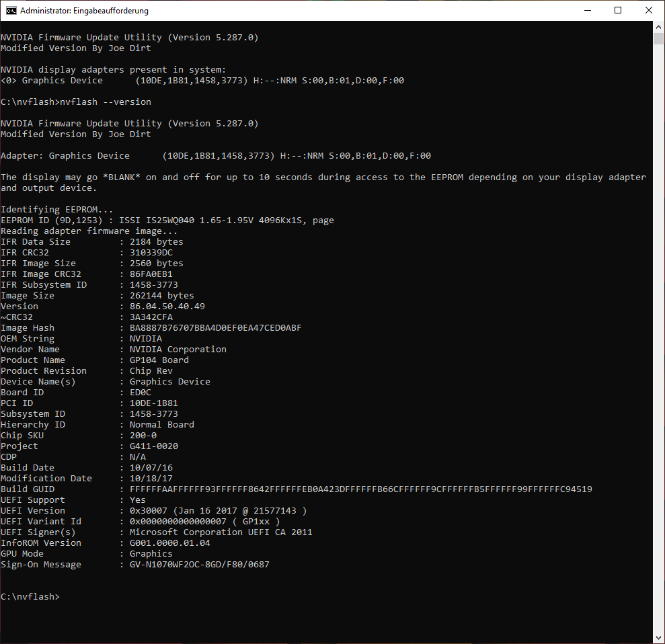Viewport: 665px width, 644px height.
Task: Click the GPU Mode value Graphics
Action: click(x=151, y=554)
